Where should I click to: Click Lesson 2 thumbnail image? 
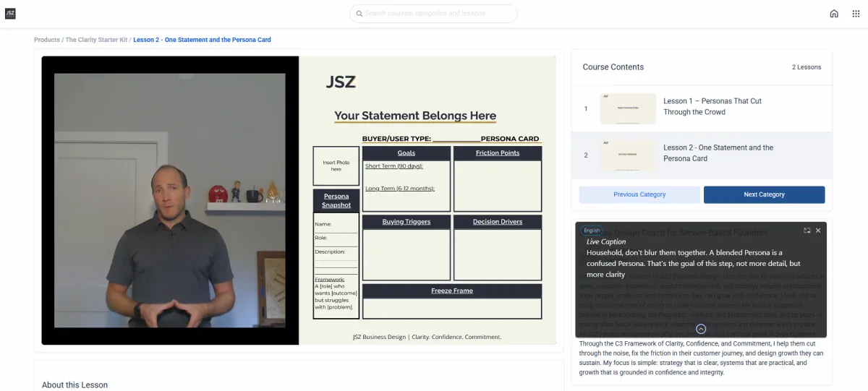pyautogui.click(x=628, y=155)
